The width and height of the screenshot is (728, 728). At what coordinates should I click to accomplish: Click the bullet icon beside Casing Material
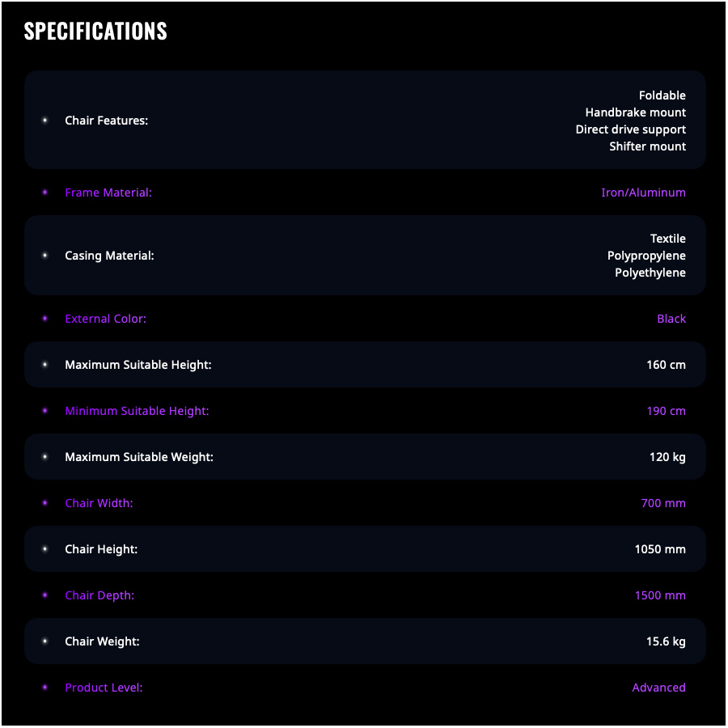coord(45,256)
